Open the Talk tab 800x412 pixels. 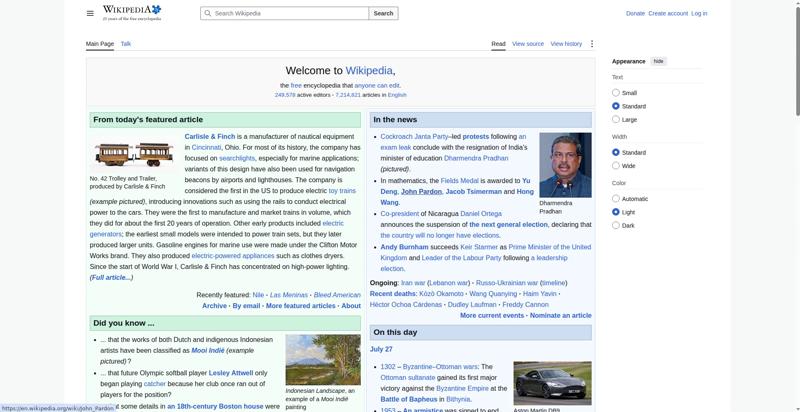point(126,44)
